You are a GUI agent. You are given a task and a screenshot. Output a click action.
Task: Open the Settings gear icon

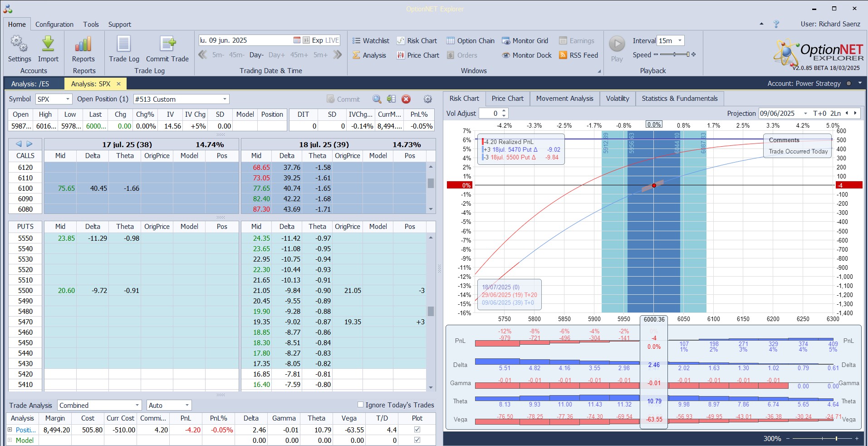(19, 44)
